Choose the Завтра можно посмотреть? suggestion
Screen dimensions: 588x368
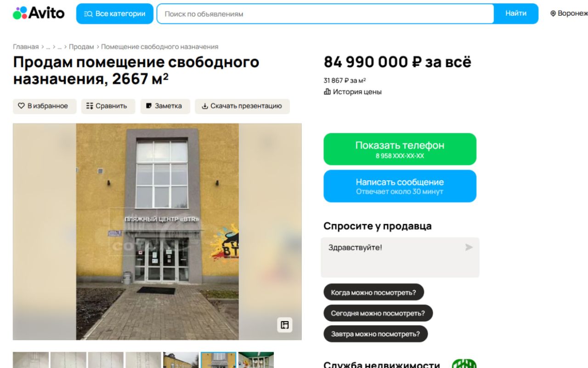tap(375, 334)
